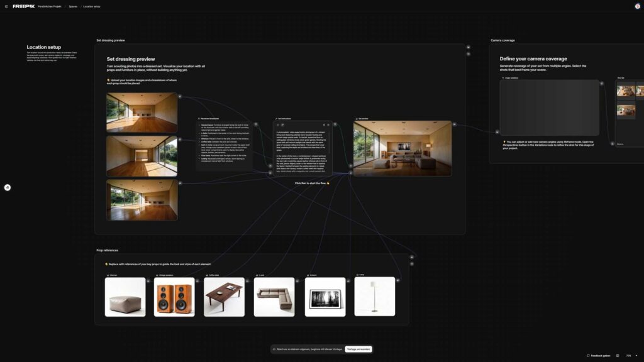Open the lower Shot list thumbnail
644x362 pixels.
click(x=626, y=110)
